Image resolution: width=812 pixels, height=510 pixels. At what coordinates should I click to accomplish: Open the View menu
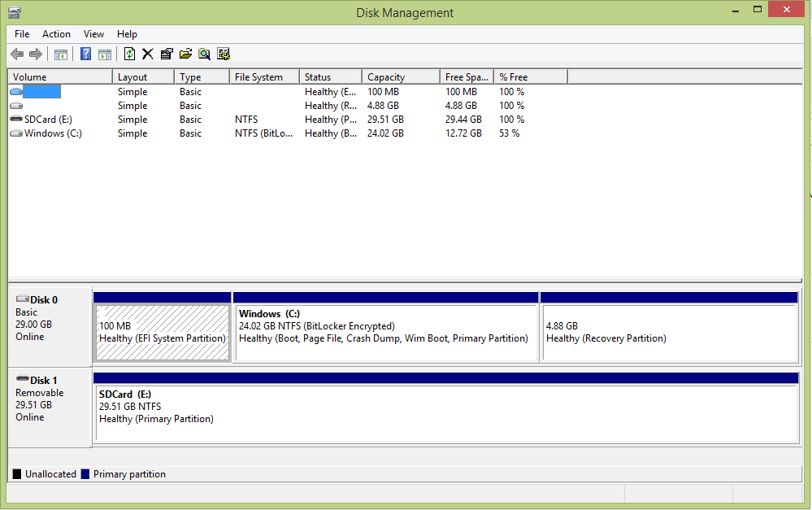(93, 34)
